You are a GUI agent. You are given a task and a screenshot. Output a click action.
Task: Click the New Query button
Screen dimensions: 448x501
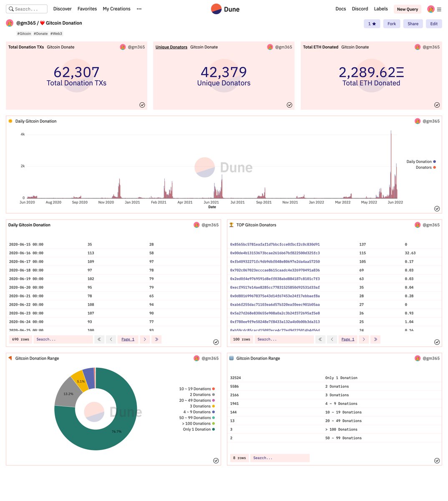tap(408, 9)
